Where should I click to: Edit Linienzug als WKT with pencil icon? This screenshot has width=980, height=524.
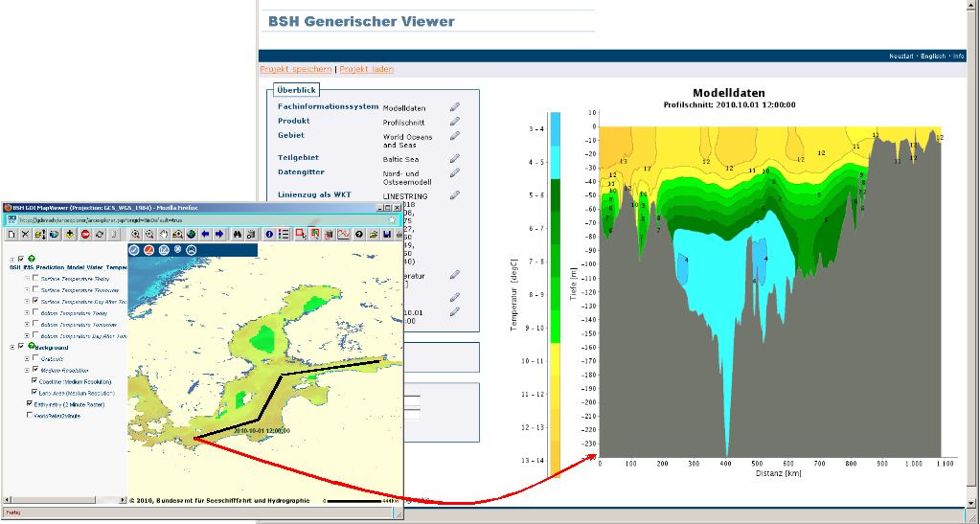455,195
